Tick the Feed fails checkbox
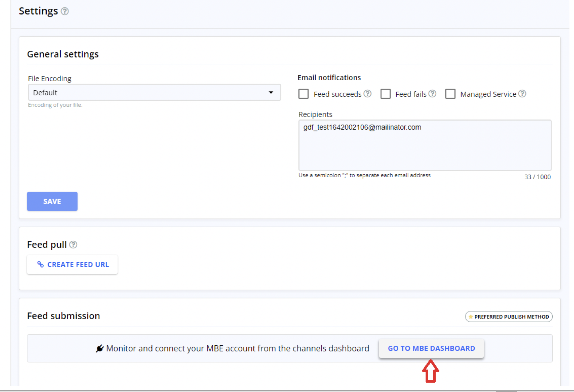Screen dimensions: 574x392 (x=386, y=94)
